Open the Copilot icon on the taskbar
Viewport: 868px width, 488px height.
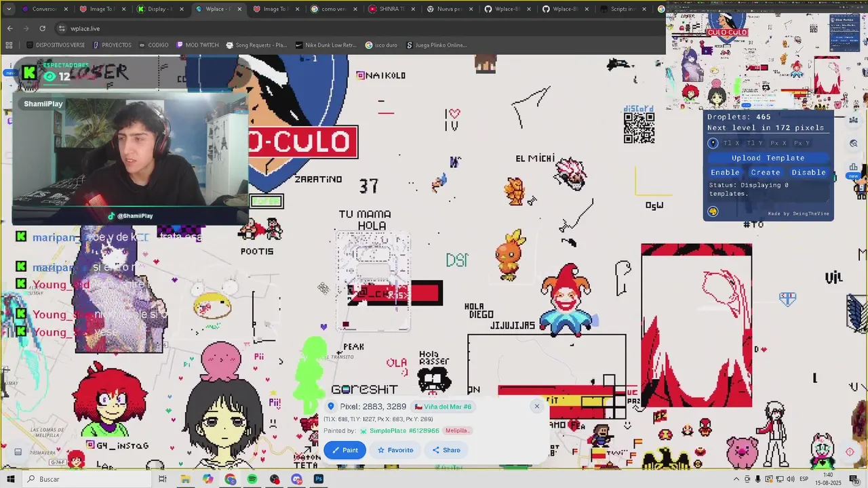click(x=208, y=479)
